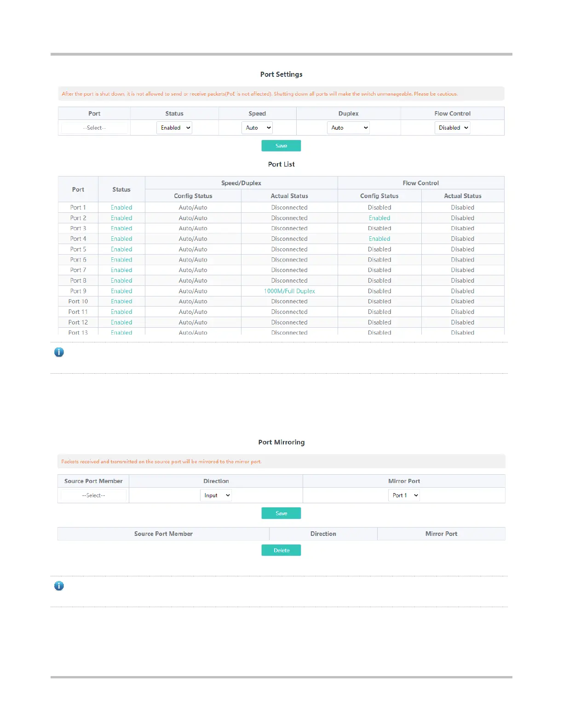
Task: Click the Enabled status for Port 12
Action: 121,323
